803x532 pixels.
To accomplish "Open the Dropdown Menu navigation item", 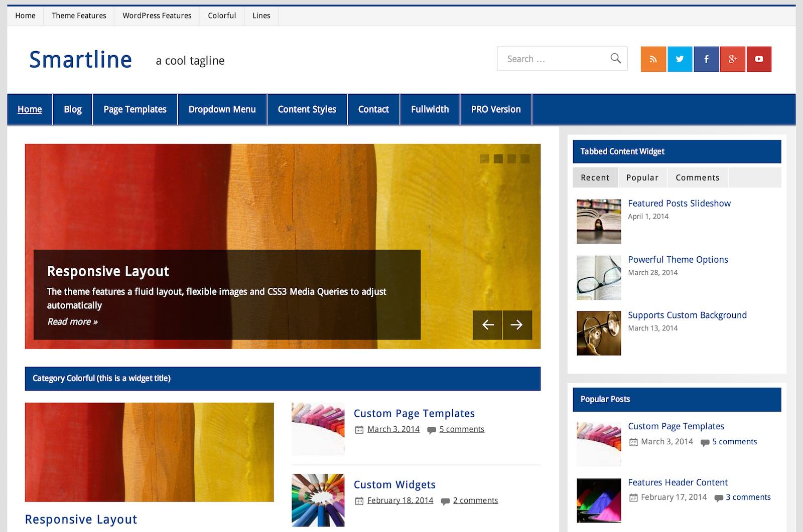I will 222,109.
